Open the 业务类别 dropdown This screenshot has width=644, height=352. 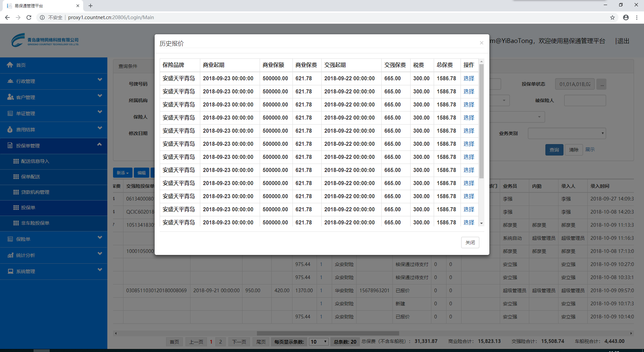pos(567,133)
